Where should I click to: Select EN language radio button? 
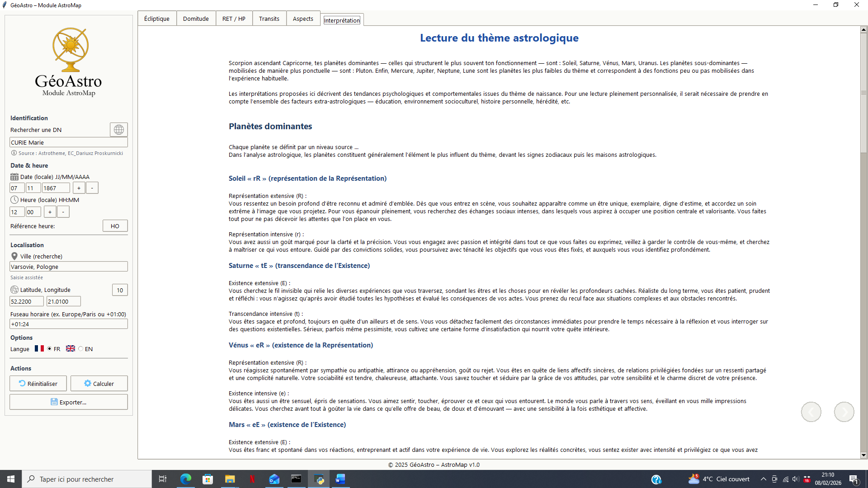click(80, 349)
